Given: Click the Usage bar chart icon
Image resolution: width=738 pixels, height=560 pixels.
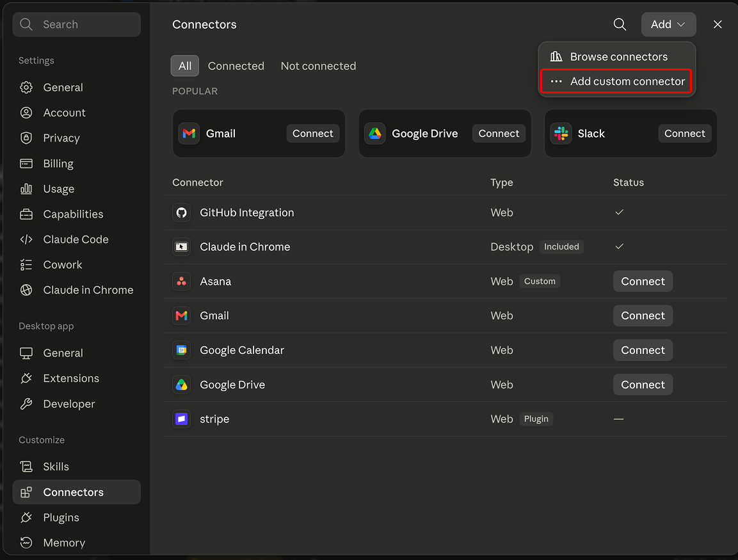Looking at the screenshot, I should pyautogui.click(x=26, y=189).
